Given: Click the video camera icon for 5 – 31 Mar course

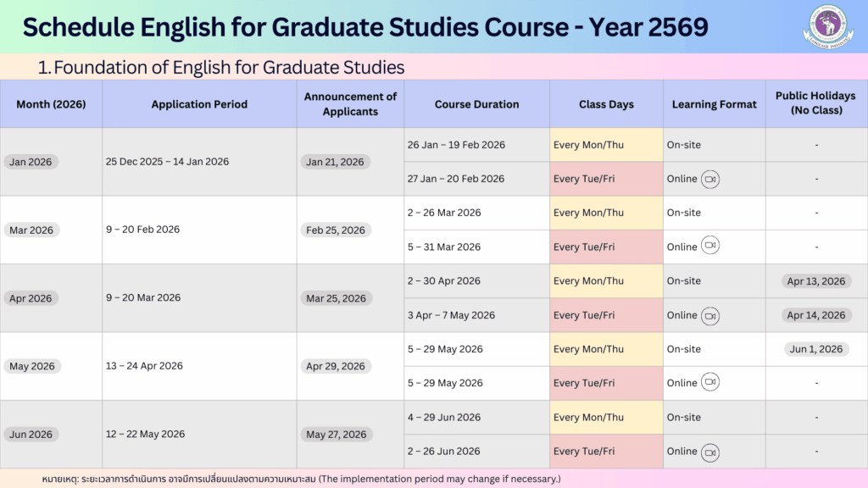Looking at the screenshot, I should pyautogui.click(x=710, y=247).
